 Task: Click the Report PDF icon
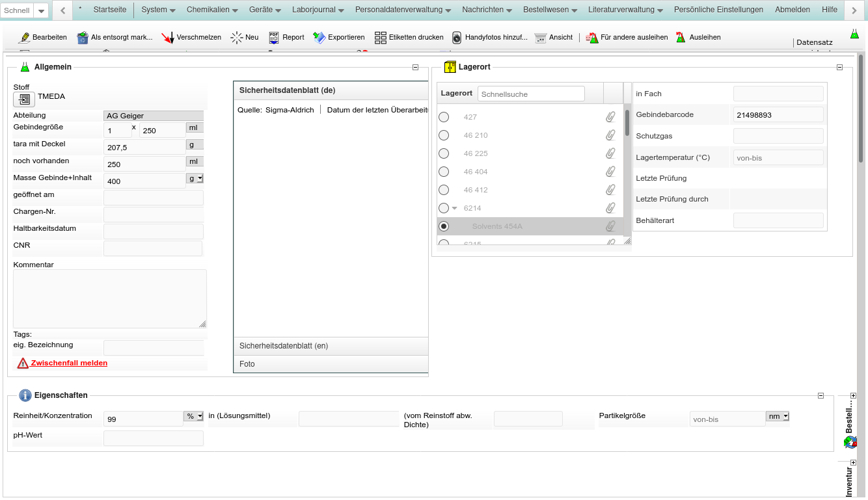tap(274, 38)
